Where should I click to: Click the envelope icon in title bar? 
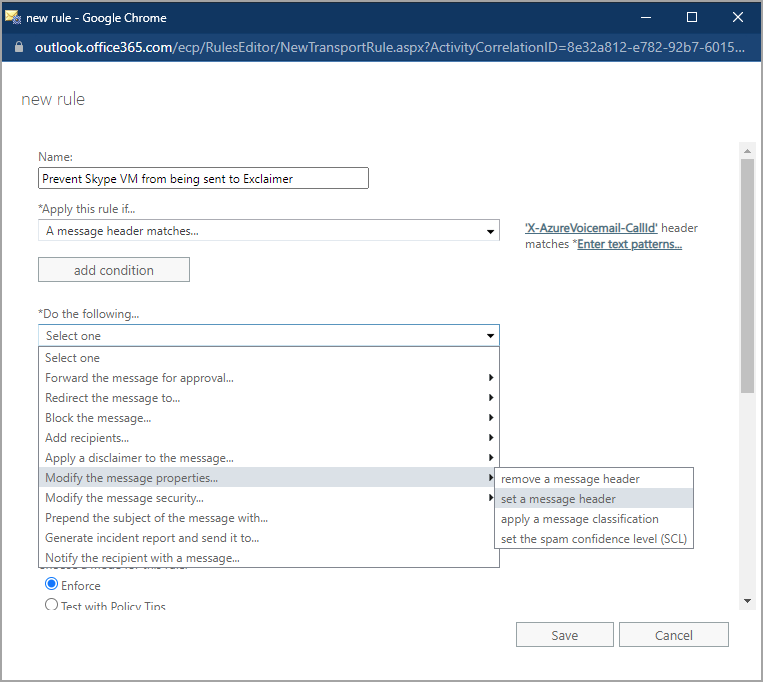point(13,17)
